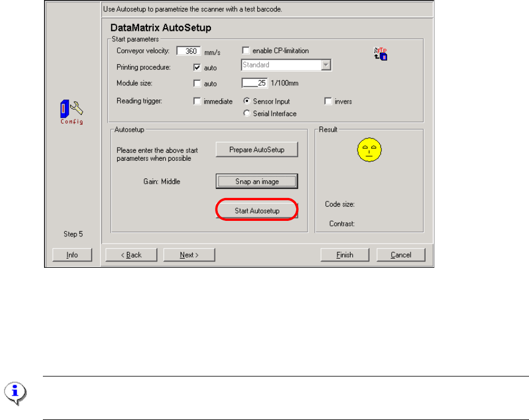This screenshot has width=529, height=420.
Task: Click Snap an image button
Action: (257, 181)
